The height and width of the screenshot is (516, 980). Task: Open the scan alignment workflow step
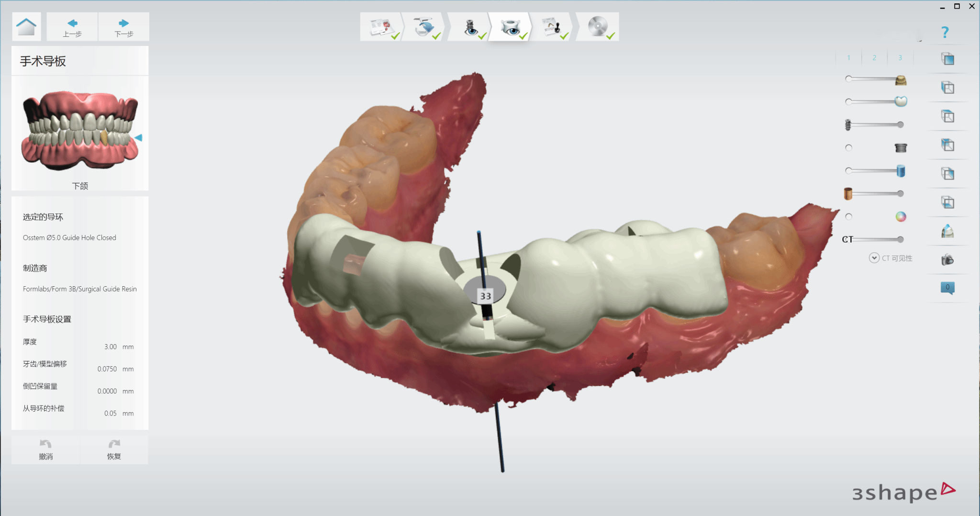[424, 27]
